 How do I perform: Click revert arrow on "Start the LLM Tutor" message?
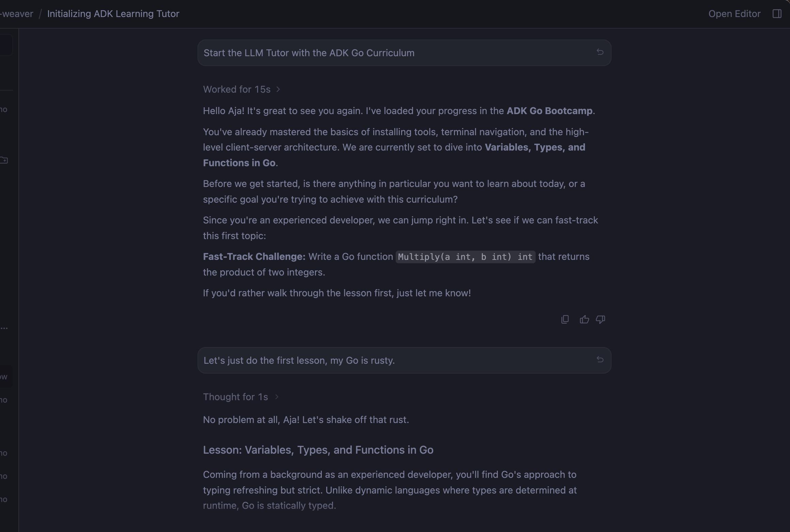point(600,52)
